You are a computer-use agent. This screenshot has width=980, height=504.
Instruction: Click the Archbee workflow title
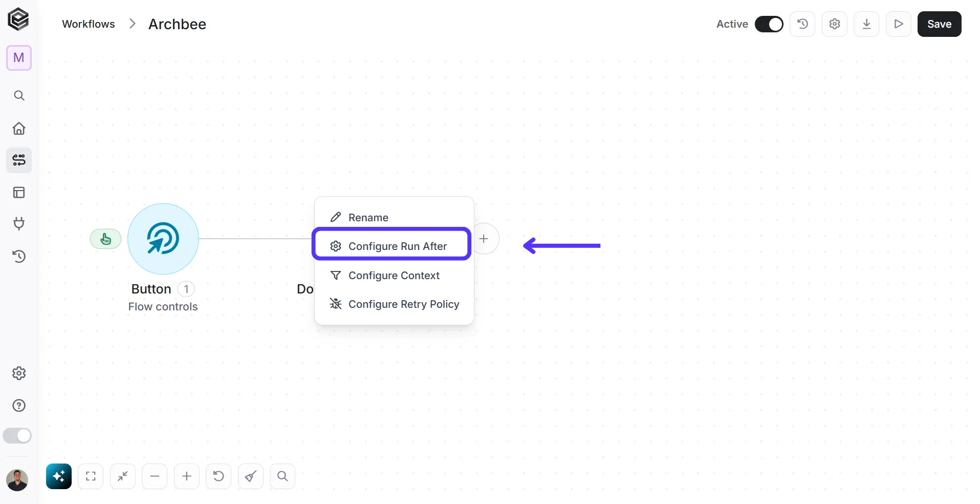pos(177,24)
